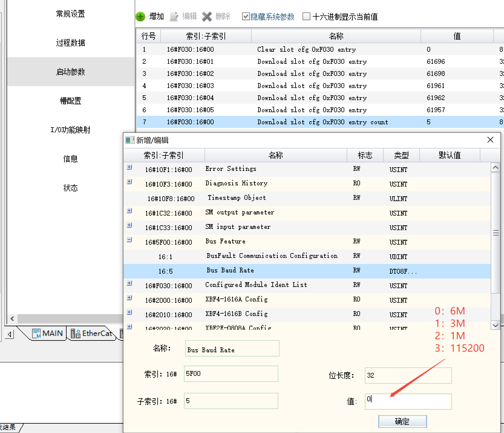Image resolution: width=504 pixels, height=433 pixels.
Task: Select the BusFault Communication Configuration row
Action: [272, 256]
